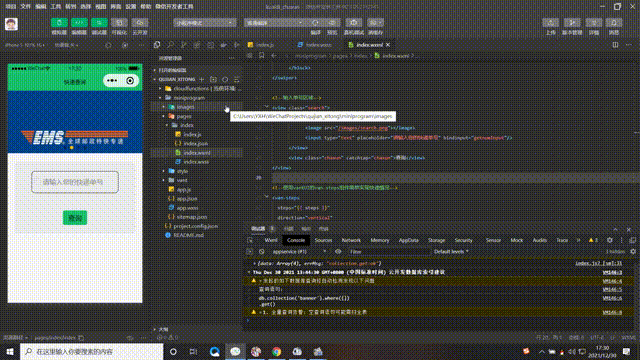Image resolution: width=640 pixels, height=360 pixels.
Task: Click the Upload button in top right
Action: (x=551, y=23)
